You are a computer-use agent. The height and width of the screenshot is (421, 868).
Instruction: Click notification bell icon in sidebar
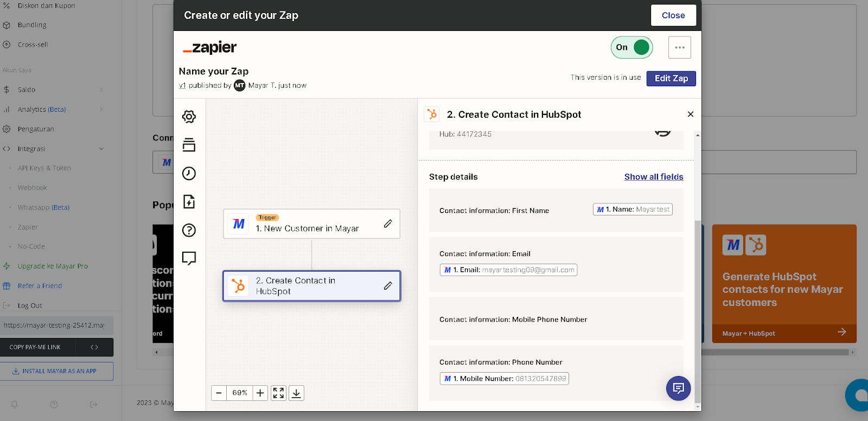coord(15,404)
